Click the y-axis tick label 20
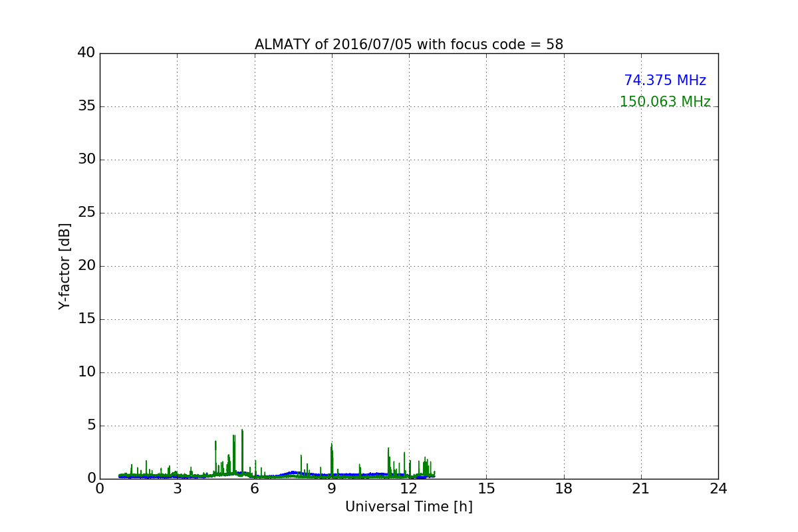The height and width of the screenshot is (532, 798). pyautogui.click(x=86, y=266)
